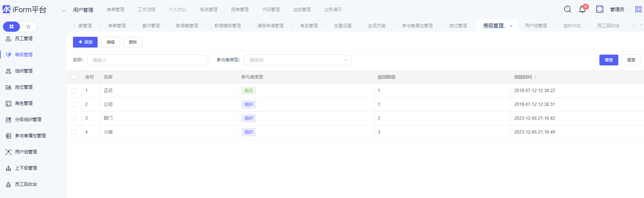Switch to the 用户组管理 tab

(536, 26)
